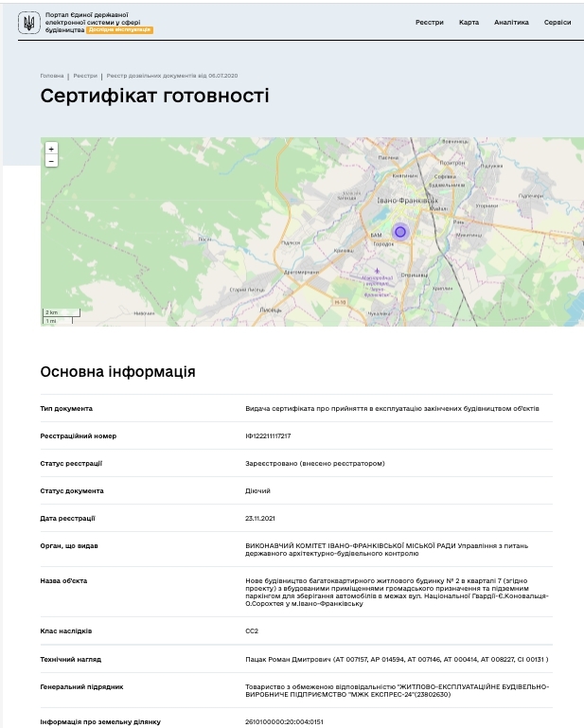
Task: Open the Аналітика menu item
Action: [511, 23]
